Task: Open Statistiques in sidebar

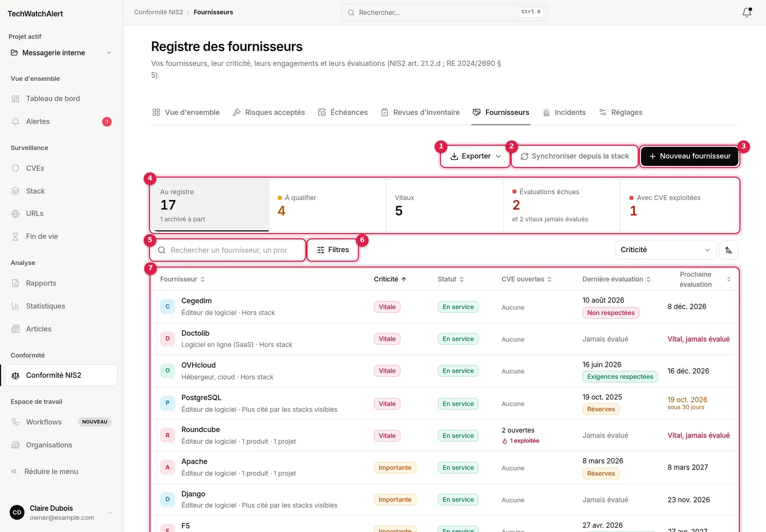Action: tap(61, 306)
